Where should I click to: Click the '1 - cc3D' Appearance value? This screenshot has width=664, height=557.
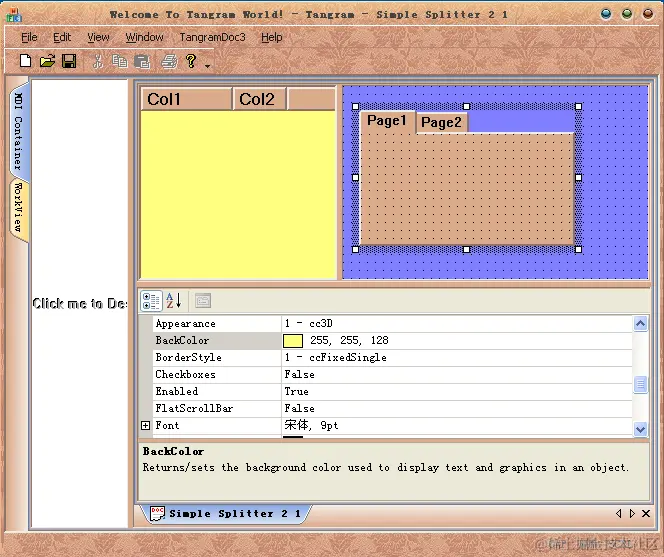308,324
